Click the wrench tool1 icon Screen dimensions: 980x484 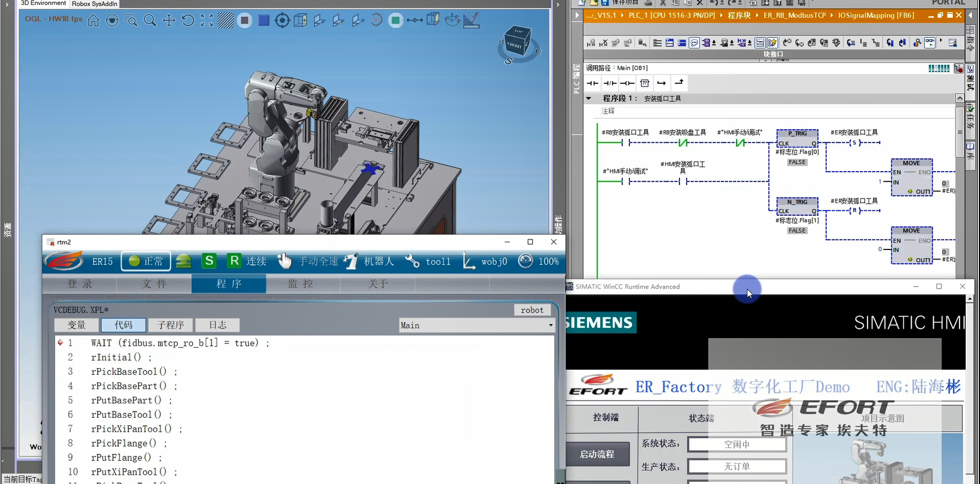tap(413, 261)
